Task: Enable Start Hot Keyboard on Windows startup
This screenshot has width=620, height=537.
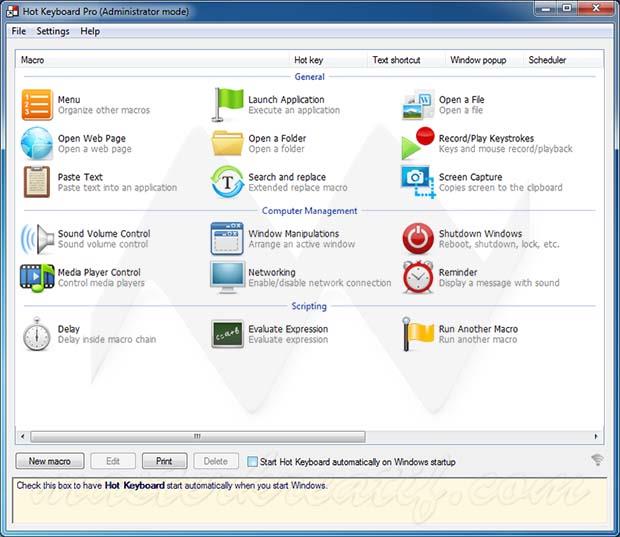Action: [x=252, y=461]
